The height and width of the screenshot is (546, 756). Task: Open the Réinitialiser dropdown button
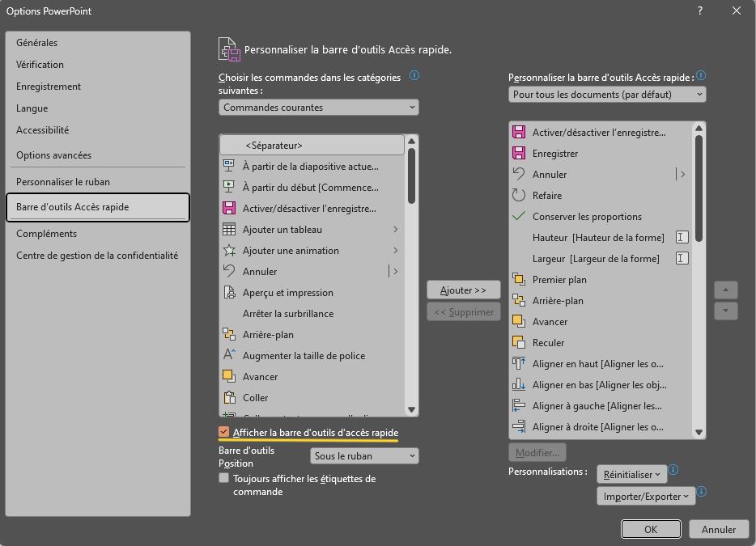(631, 474)
